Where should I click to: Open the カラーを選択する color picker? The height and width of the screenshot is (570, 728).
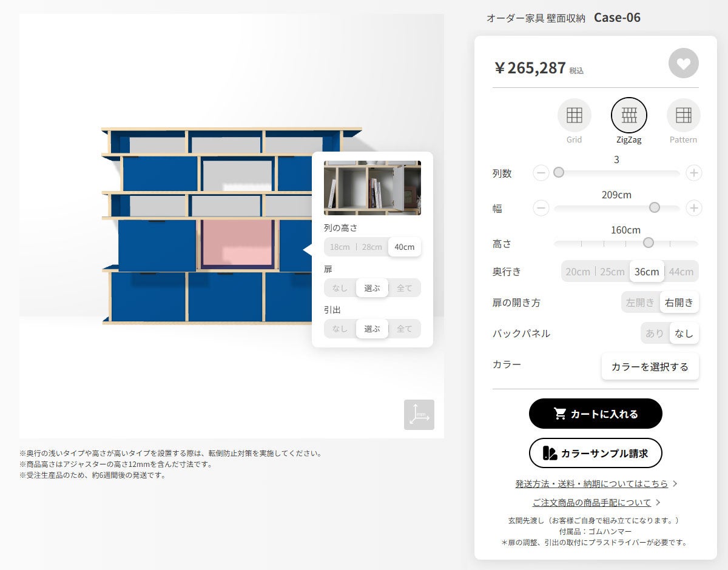650,367
